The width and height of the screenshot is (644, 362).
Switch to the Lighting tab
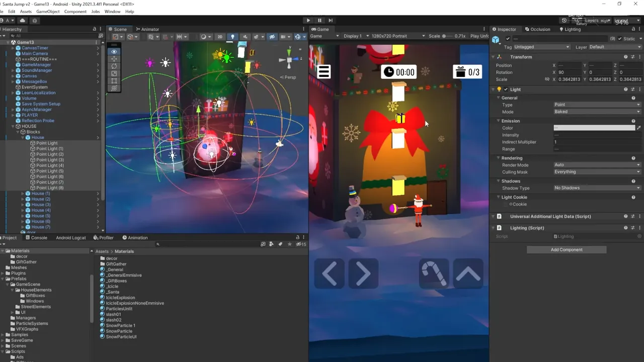[x=570, y=29]
